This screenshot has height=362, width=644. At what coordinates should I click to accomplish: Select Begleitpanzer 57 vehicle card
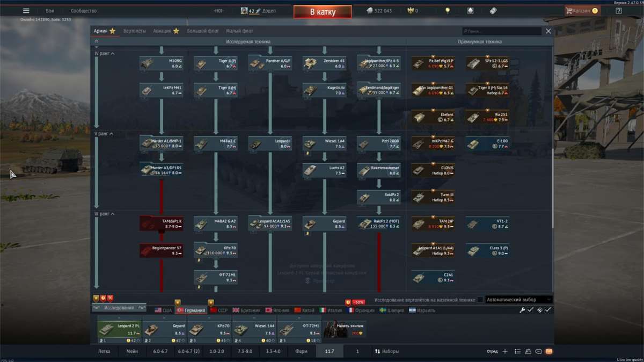[x=161, y=250]
